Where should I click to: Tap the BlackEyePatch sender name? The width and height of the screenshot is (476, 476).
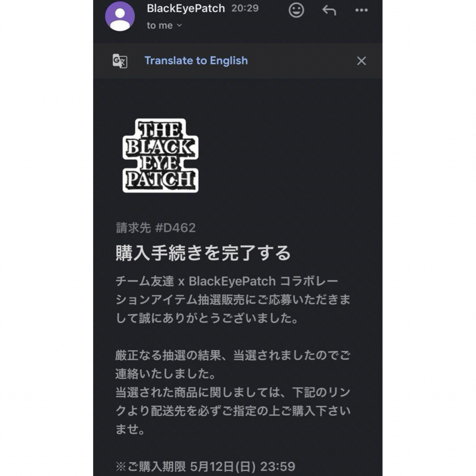click(186, 8)
